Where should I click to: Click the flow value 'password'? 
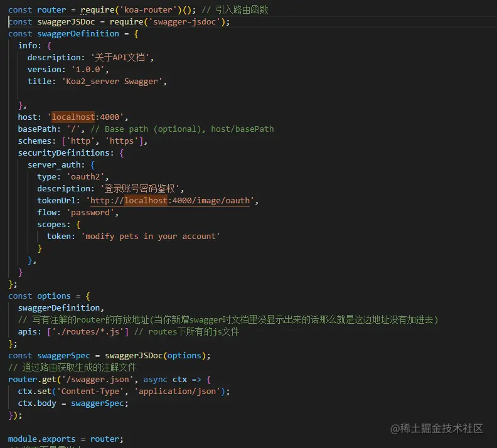90,213
